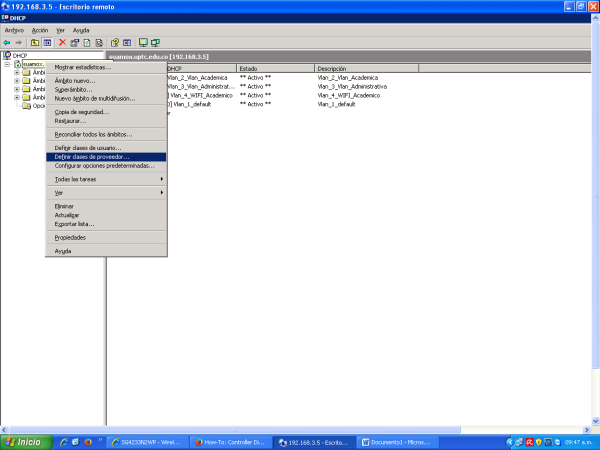Click the Descripción column header
The width and height of the screenshot is (600, 450).
pos(366,68)
